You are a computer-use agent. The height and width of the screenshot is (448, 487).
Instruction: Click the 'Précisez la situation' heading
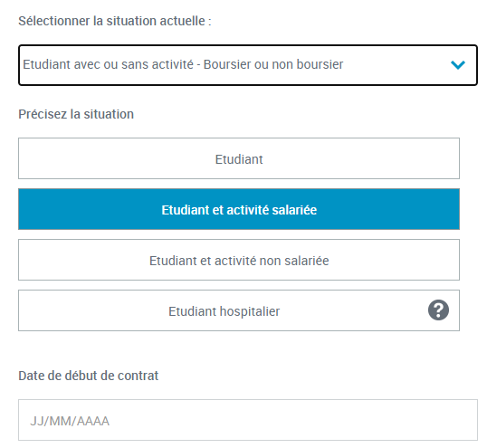click(x=76, y=114)
